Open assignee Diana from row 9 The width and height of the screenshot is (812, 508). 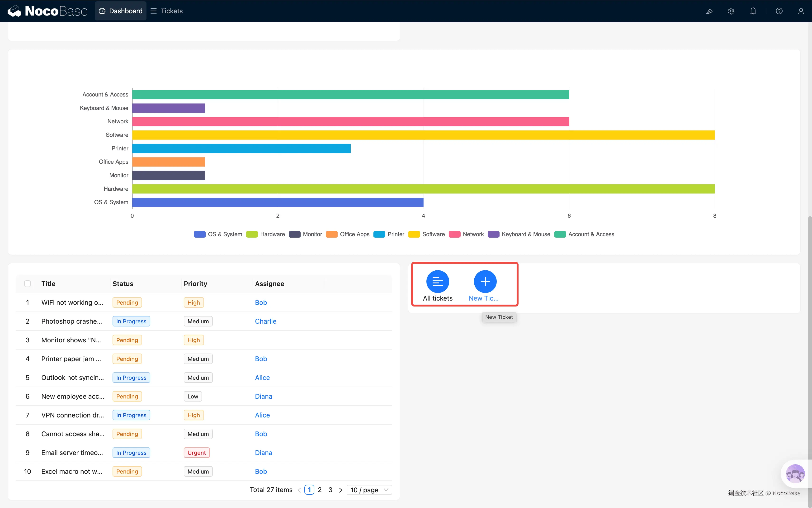point(263,452)
